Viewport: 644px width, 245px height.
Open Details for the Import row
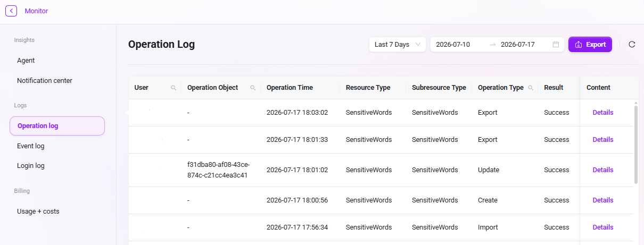point(603,227)
